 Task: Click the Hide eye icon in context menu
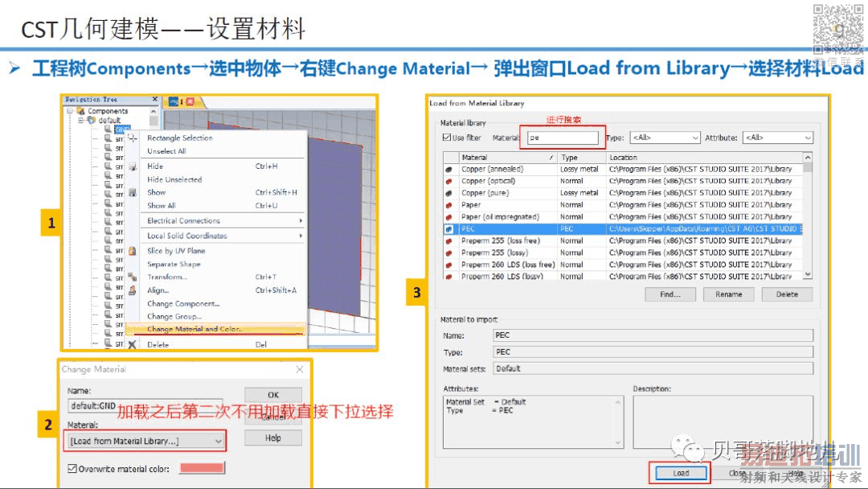coord(133,166)
